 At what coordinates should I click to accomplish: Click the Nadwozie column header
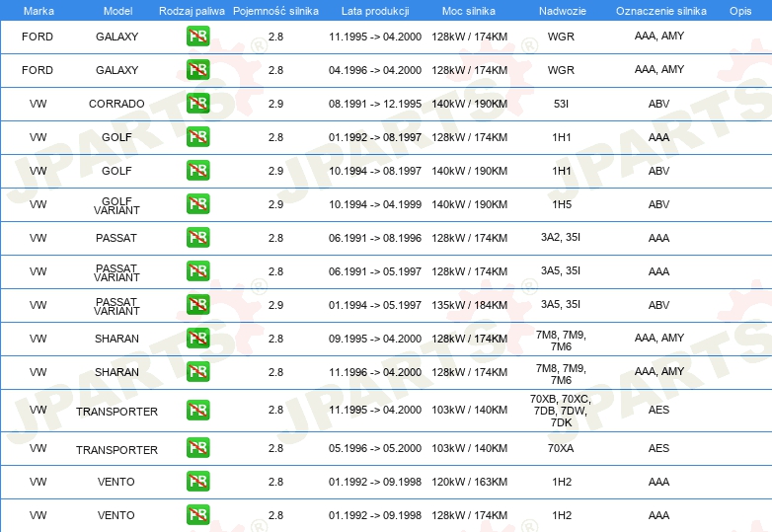coord(563,11)
